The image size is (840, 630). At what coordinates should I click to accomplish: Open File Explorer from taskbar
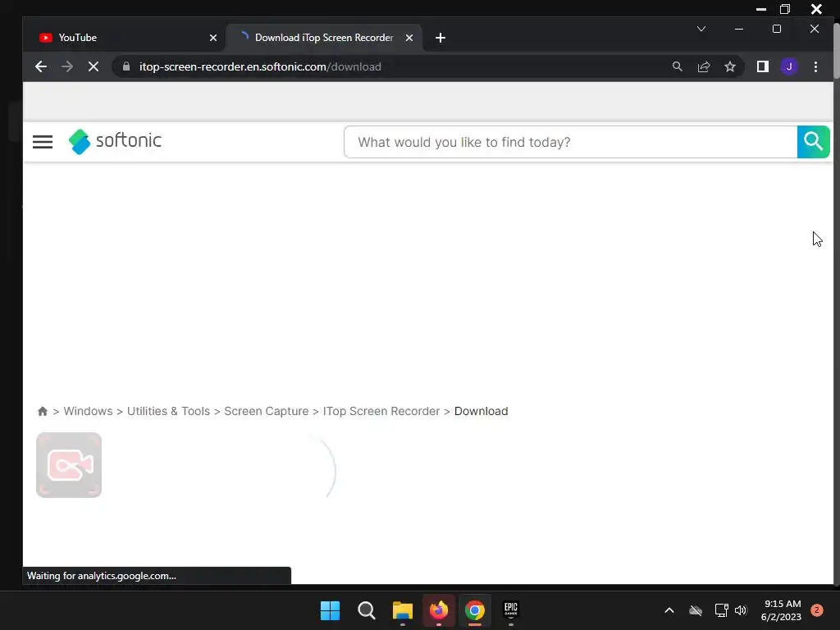tap(402, 610)
